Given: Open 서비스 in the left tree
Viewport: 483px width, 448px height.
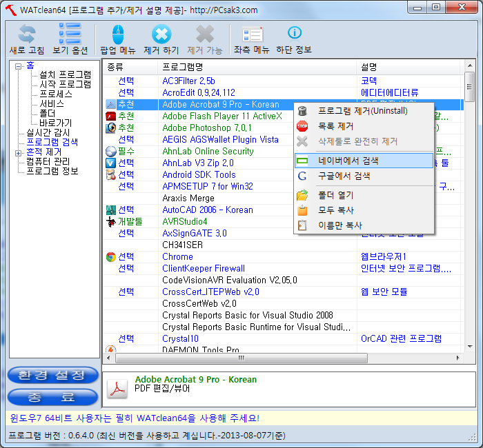Looking at the screenshot, I should click(x=52, y=103).
